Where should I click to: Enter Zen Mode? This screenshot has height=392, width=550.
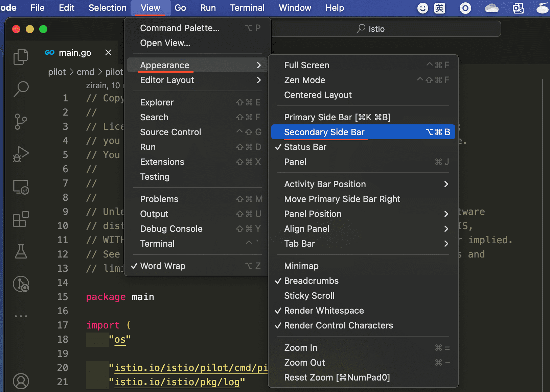pos(363,80)
